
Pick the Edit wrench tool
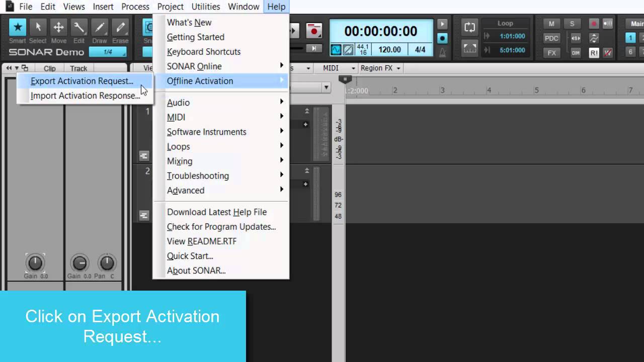[x=79, y=27]
